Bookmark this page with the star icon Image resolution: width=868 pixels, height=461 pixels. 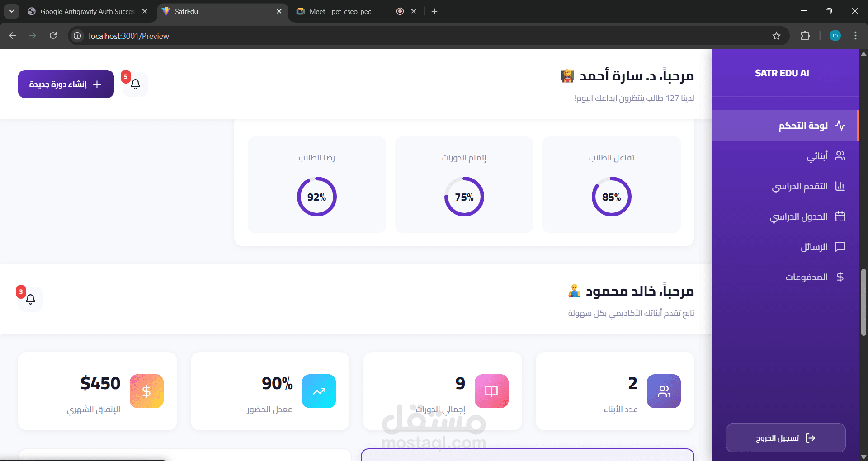pos(776,36)
